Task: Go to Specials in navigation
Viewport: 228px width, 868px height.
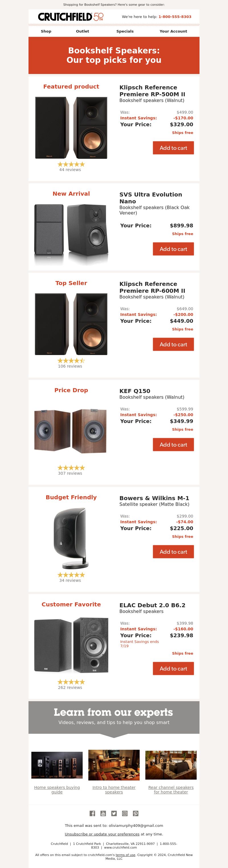Action: [125, 31]
